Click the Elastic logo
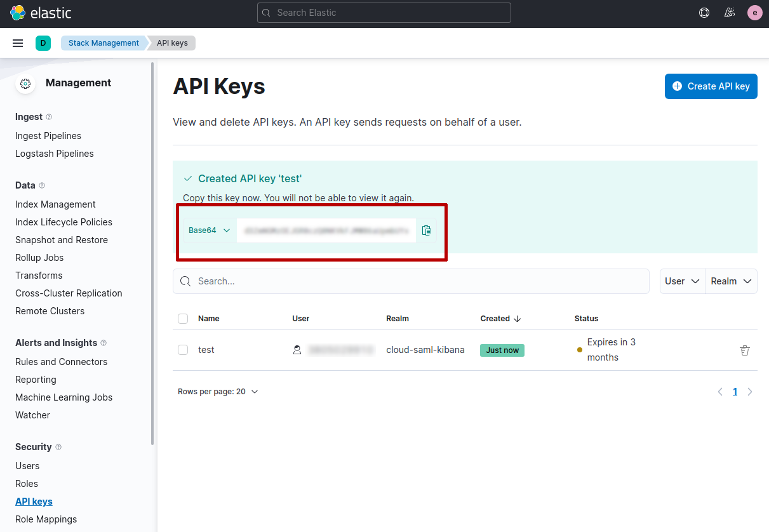 point(40,12)
